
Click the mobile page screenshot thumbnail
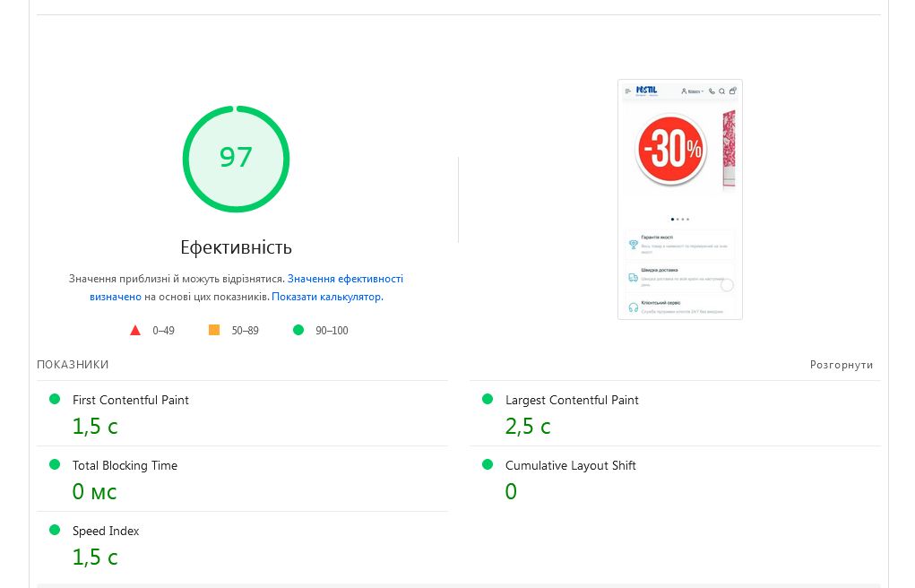pyautogui.click(x=679, y=199)
